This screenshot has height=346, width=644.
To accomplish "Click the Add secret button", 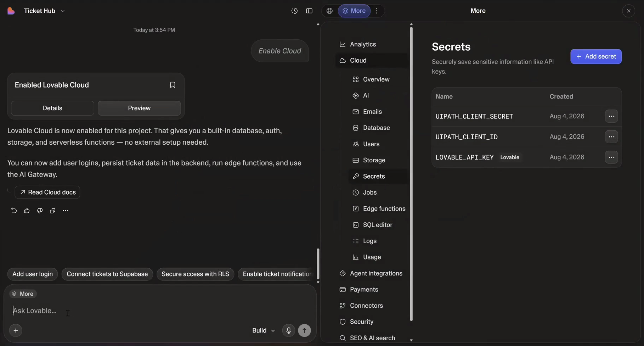I will [596, 57].
